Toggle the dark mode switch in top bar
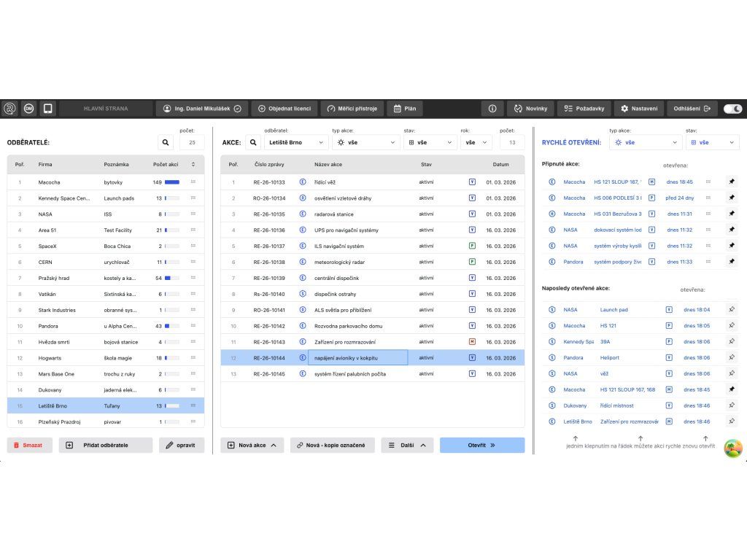The width and height of the screenshot is (747, 560). pos(732,109)
